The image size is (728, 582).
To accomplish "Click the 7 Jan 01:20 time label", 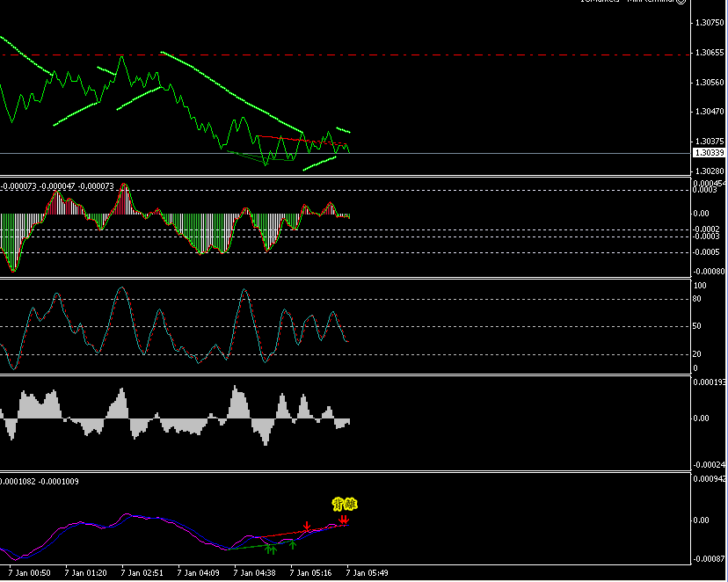I will 86,573.
